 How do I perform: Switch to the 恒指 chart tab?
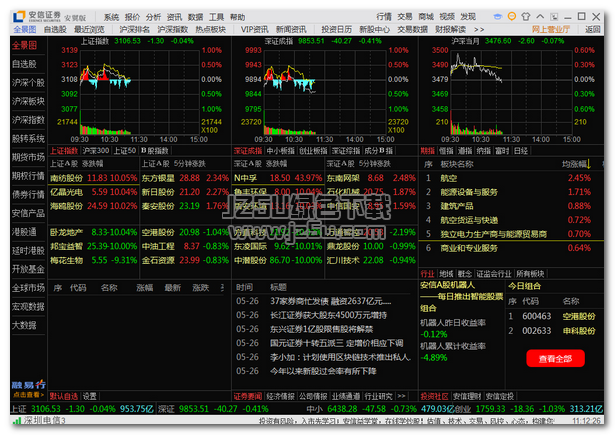446,151
